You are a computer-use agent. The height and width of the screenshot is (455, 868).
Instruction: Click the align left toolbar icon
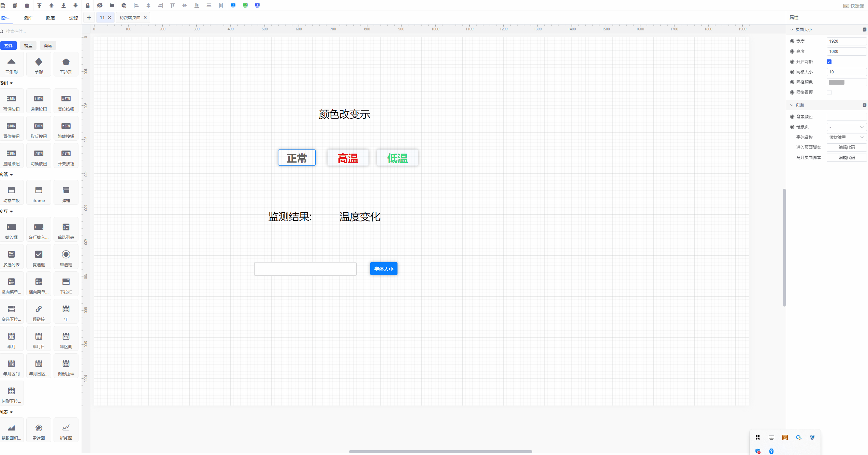pos(136,5)
